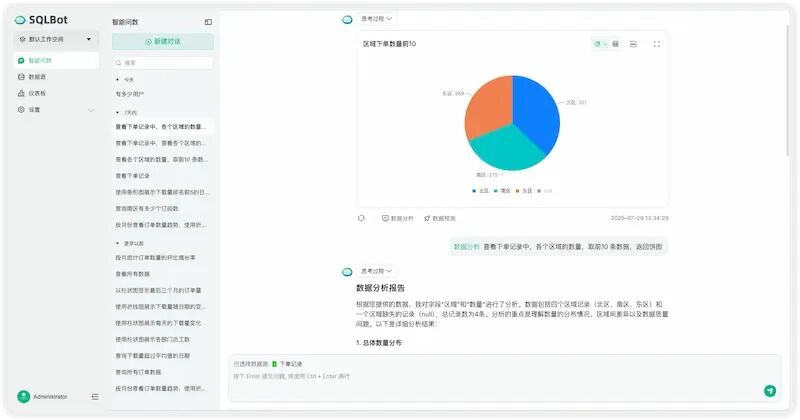
Task: Open 数据源 in the left navigation
Action: [56, 77]
